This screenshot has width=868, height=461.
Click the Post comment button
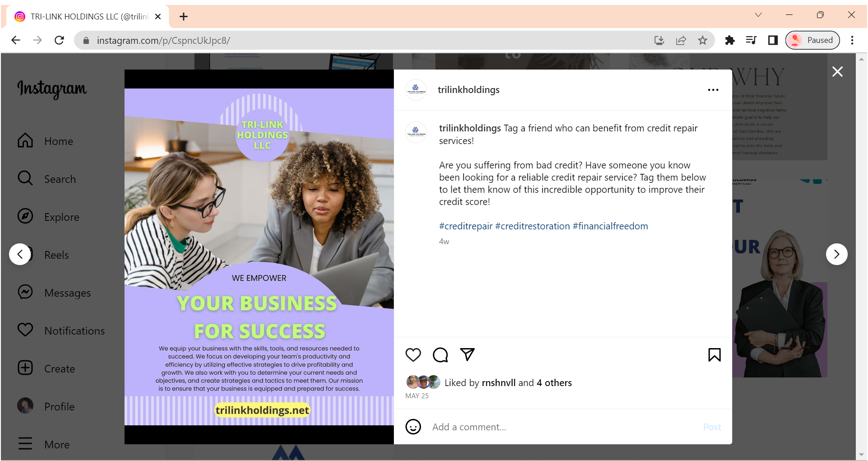712,427
